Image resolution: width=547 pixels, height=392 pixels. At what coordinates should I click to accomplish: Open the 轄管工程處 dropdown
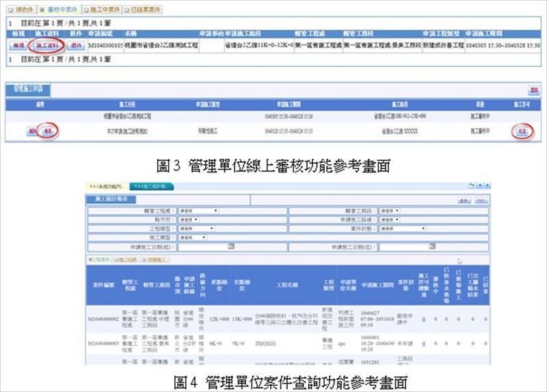click(198, 211)
